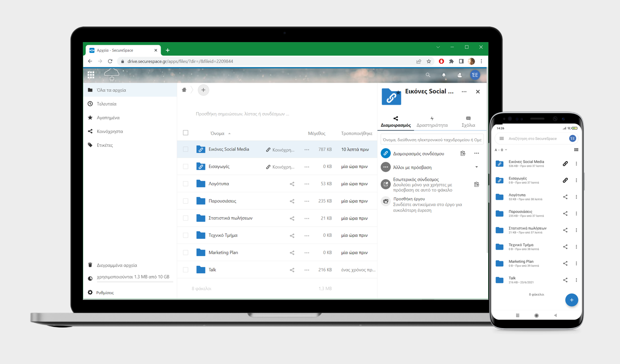Open Chrome three-dot menu
This screenshot has width=620, height=364.
482,61
